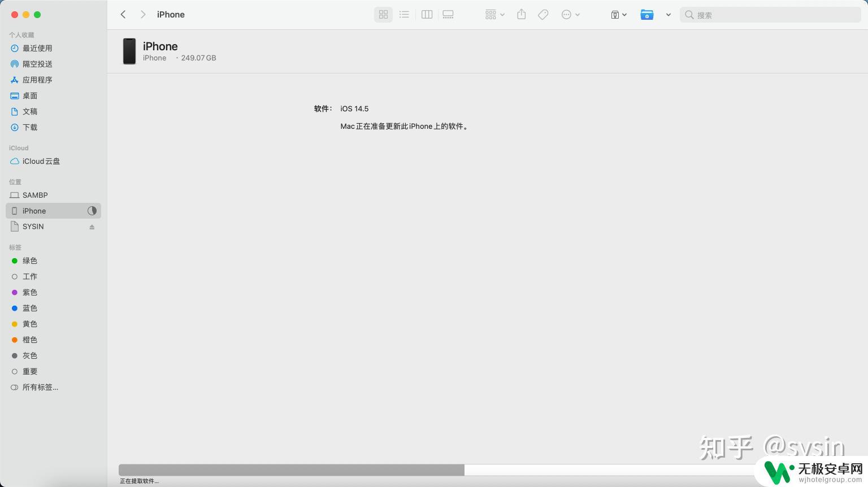Open 应用程序 folder in sidebar
The height and width of the screenshot is (487, 868).
[53, 80]
